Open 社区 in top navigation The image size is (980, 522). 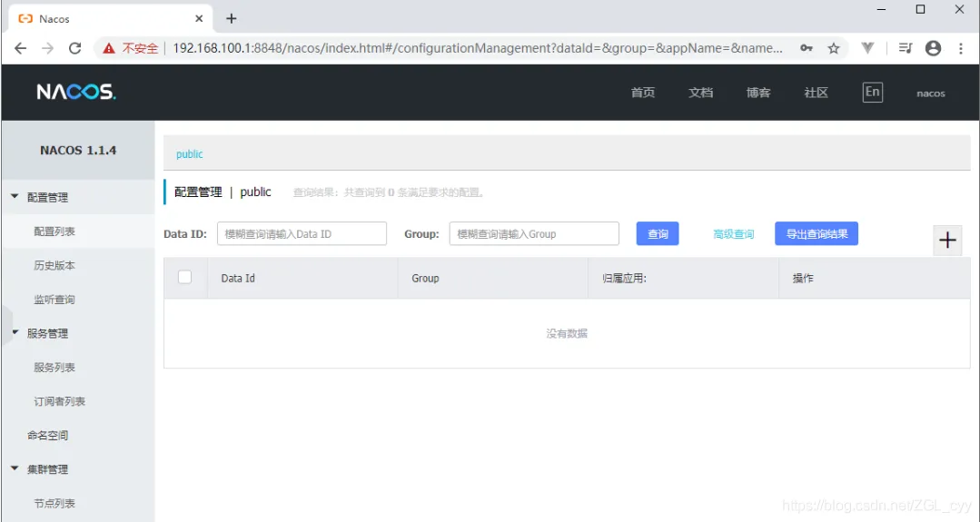click(817, 93)
